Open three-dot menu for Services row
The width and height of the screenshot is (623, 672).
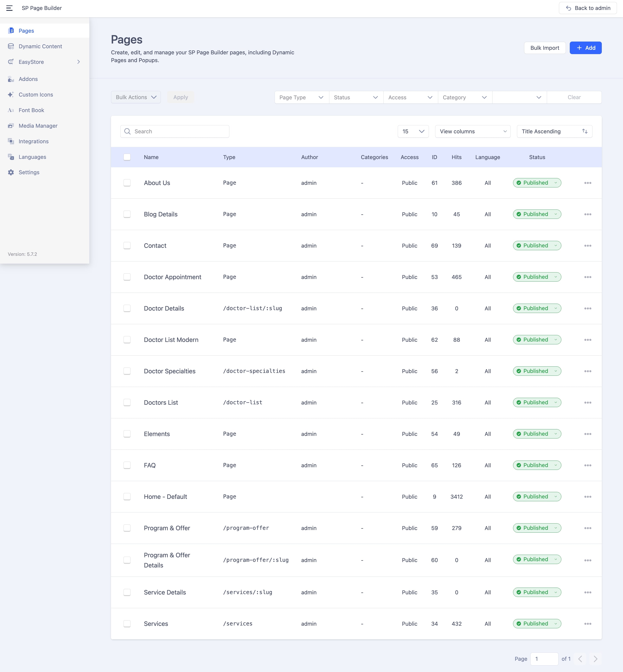coord(588,624)
